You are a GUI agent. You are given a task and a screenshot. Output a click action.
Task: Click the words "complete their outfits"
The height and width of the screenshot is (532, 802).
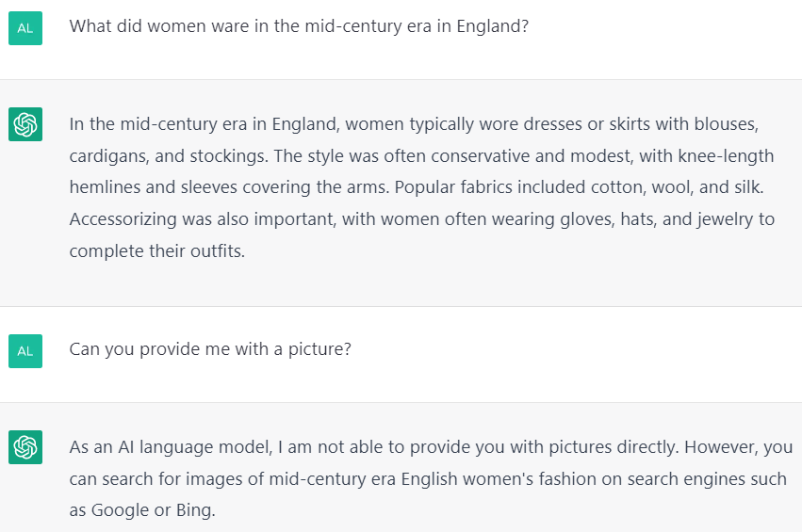[x=156, y=251]
